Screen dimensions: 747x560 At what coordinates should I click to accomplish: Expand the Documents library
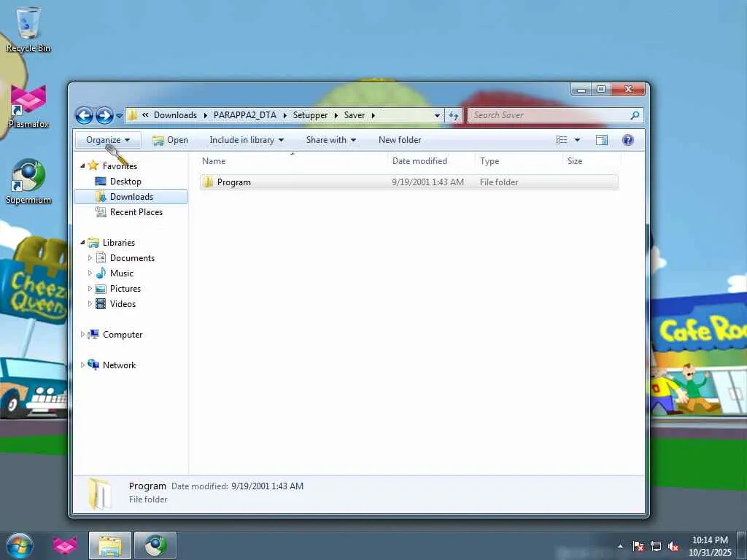[90, 257]
